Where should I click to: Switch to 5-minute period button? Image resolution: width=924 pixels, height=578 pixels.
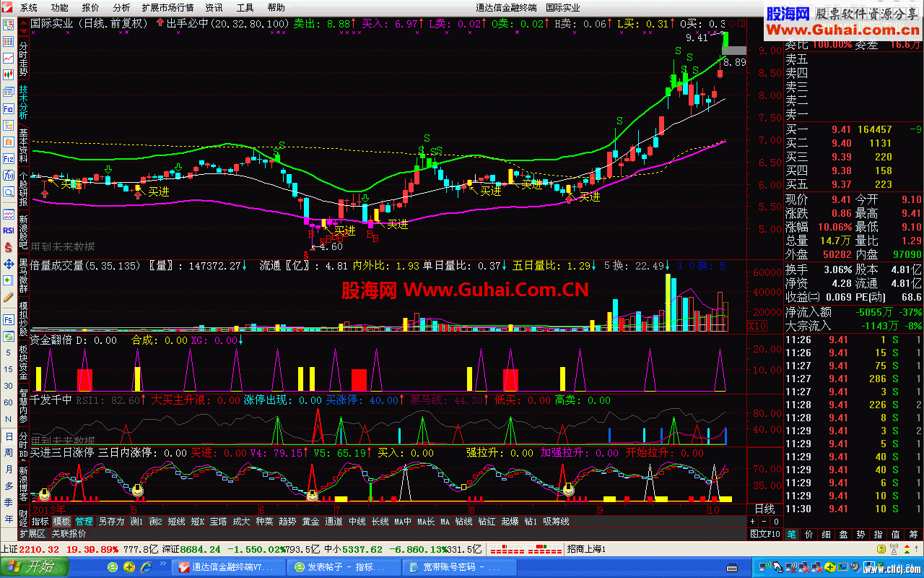point(9,353)
